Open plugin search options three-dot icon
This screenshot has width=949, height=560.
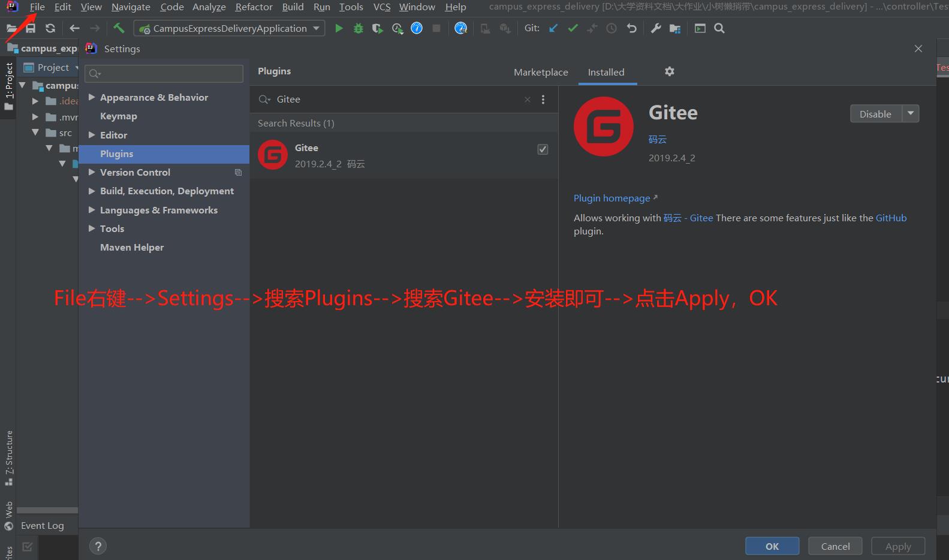pos(543,100)
